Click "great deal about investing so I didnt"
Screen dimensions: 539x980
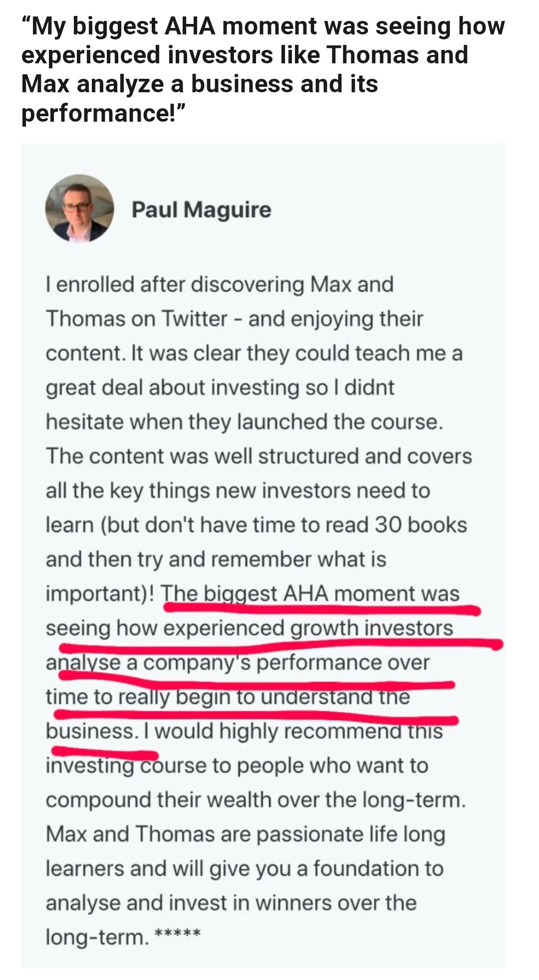220,388
